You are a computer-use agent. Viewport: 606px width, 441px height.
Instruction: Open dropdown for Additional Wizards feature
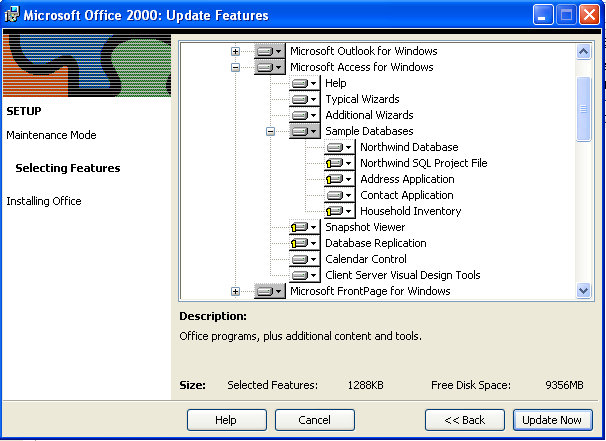coord(305,115)
